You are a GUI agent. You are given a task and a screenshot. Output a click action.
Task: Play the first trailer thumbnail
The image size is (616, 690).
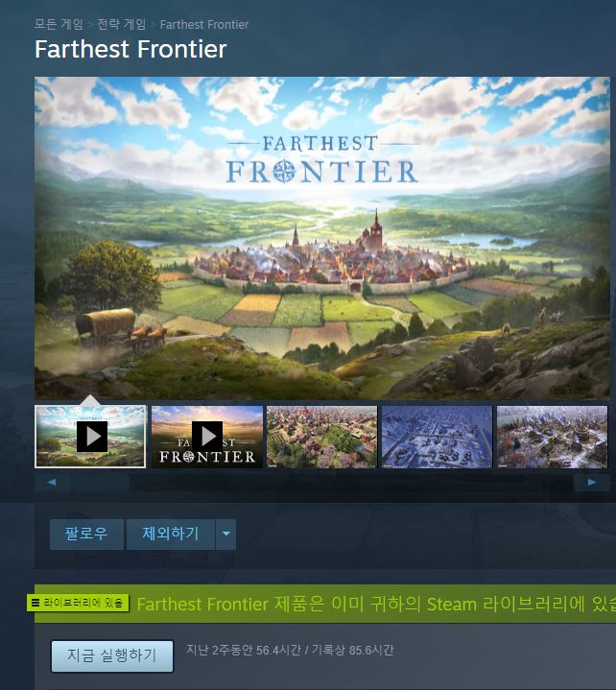(90, 436)
